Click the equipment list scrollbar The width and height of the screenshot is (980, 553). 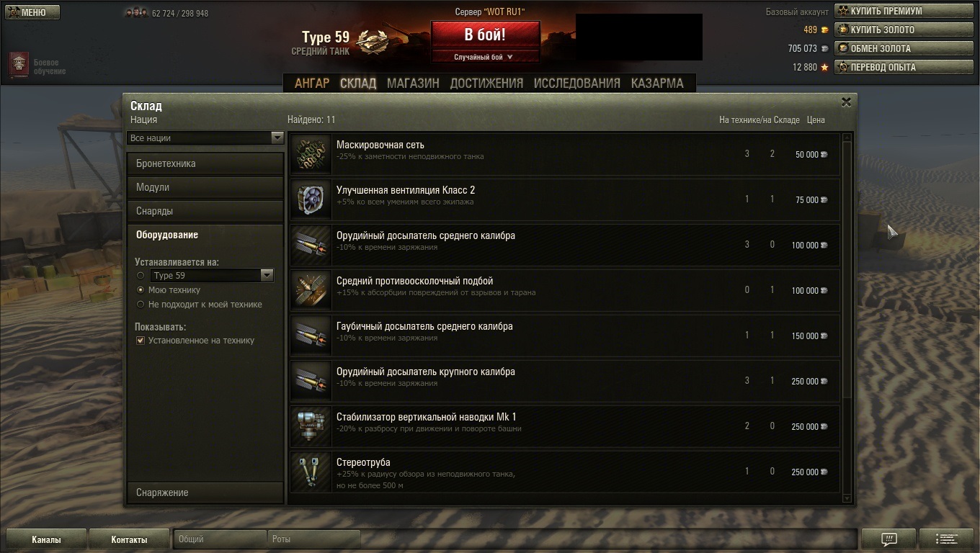coord(847,317)
